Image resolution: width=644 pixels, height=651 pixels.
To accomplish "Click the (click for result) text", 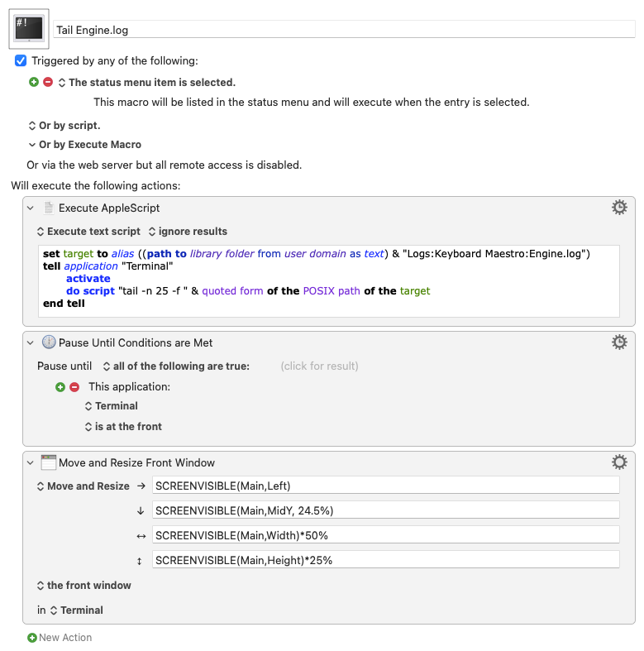I will [319, 366].
